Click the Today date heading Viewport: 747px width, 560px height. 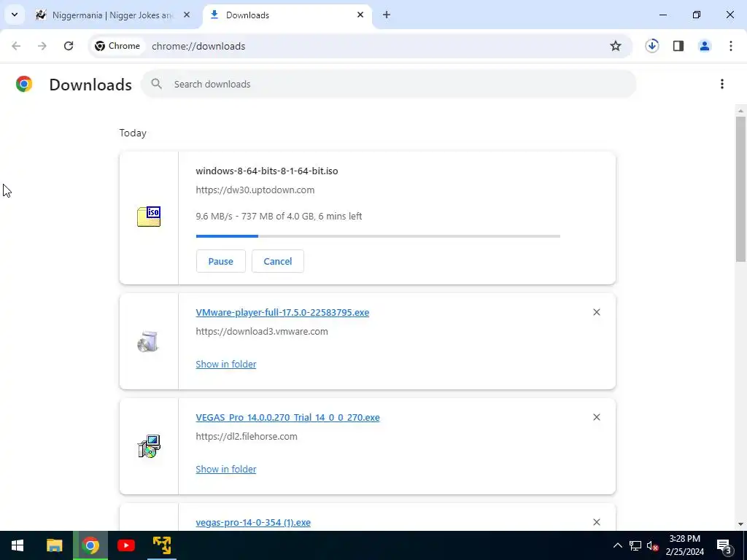(x=133, y=133)
